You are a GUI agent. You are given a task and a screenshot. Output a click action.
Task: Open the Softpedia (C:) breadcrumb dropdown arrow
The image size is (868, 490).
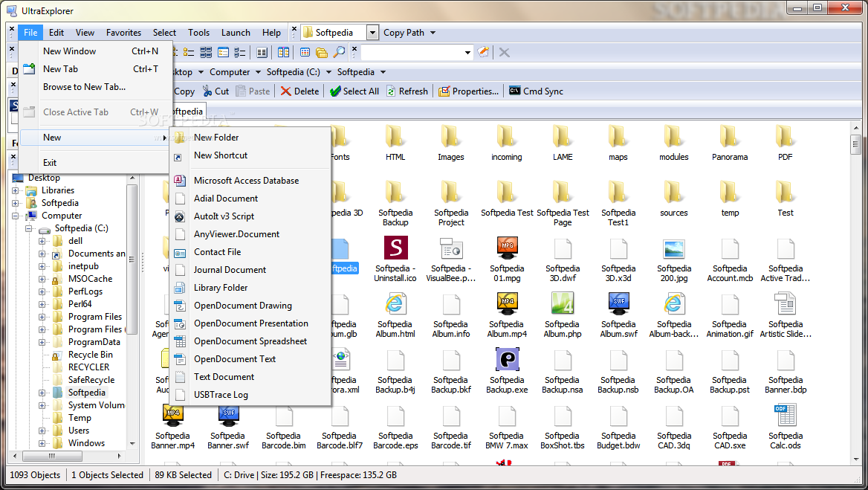point(328,73)
